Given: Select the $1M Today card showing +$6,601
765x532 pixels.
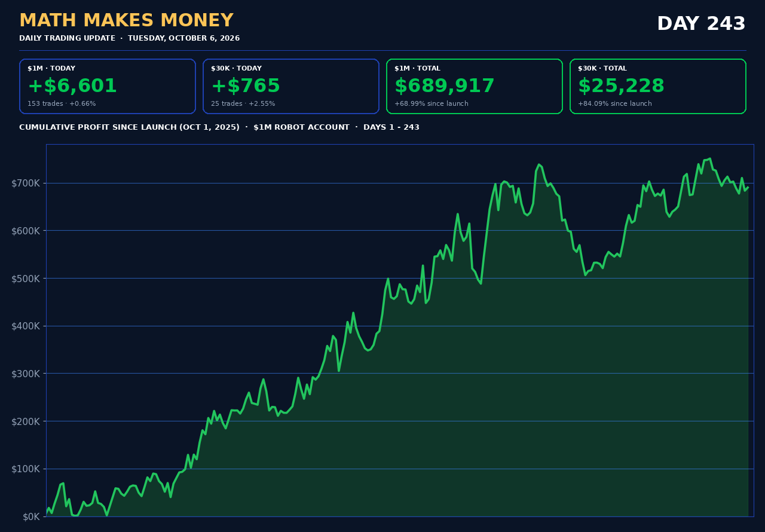Looking at the screenshot, I should tap(108, 86).
